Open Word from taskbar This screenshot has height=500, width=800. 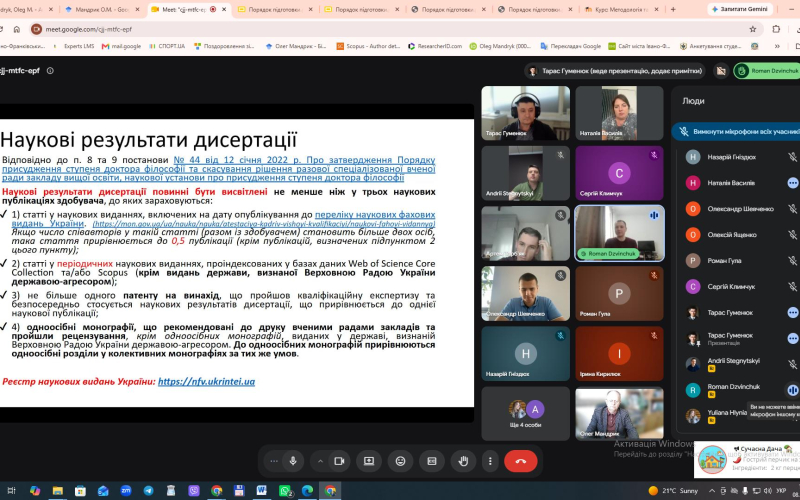[x=262, y=491]
